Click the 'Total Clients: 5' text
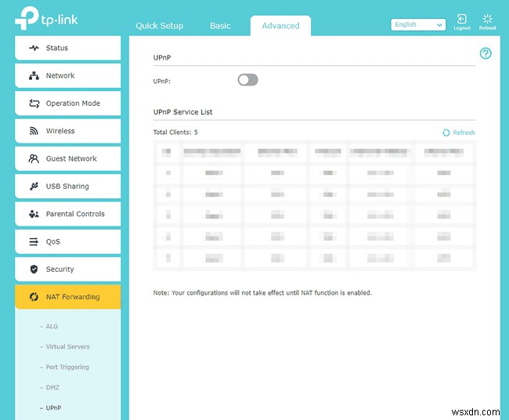The height and width of the screenshot is (420, 509). coord(175,132)
